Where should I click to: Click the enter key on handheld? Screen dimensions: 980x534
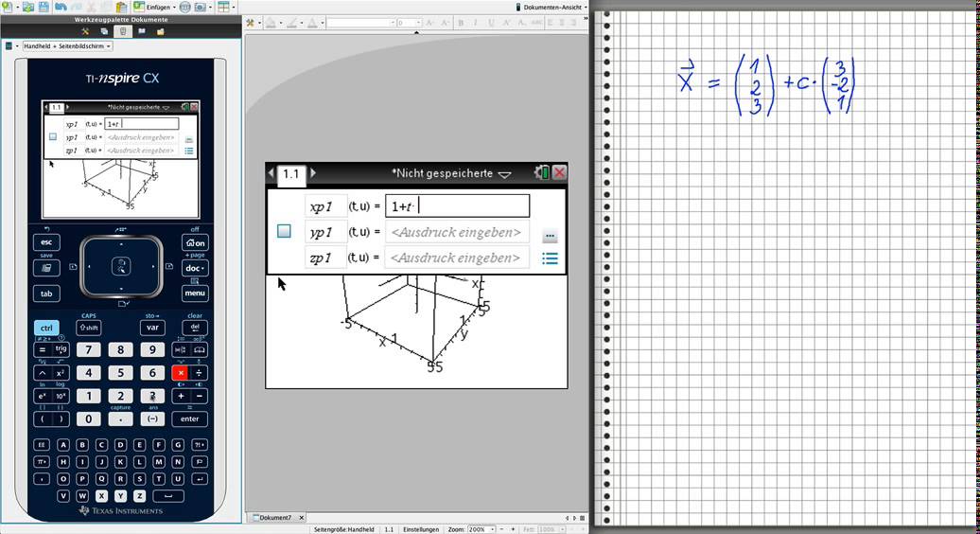click(x=190, y=418)
